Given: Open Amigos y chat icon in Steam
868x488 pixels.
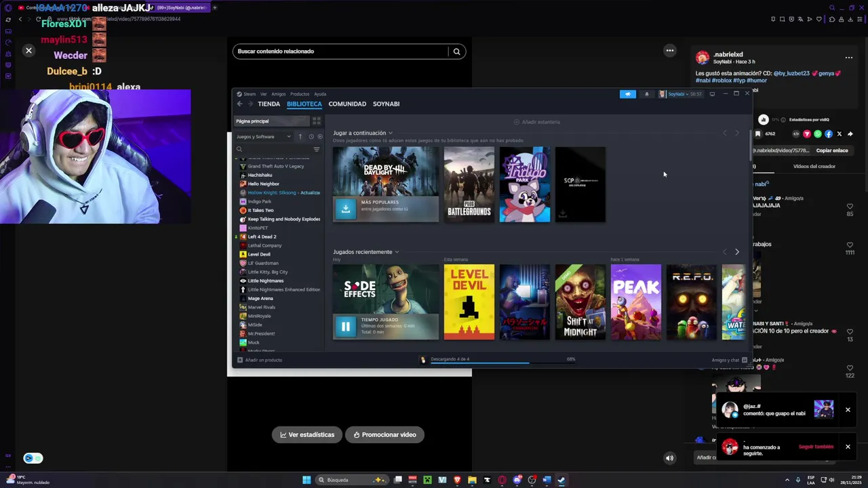Looking at the screenshot, I should click(745, 360).
